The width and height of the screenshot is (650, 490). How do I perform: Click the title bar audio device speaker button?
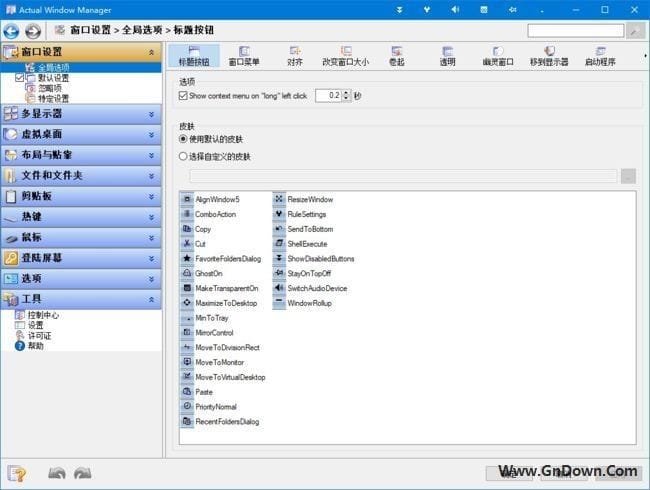click(455, 10)
